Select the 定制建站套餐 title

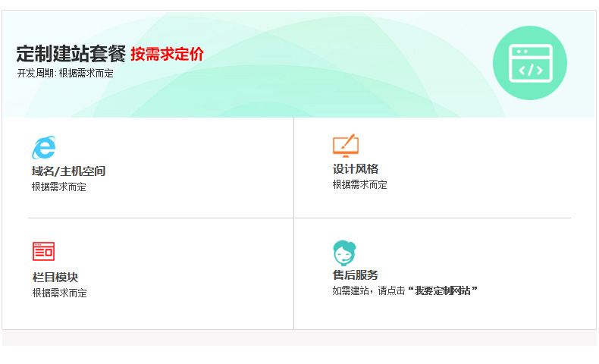(x=71, y=54)
